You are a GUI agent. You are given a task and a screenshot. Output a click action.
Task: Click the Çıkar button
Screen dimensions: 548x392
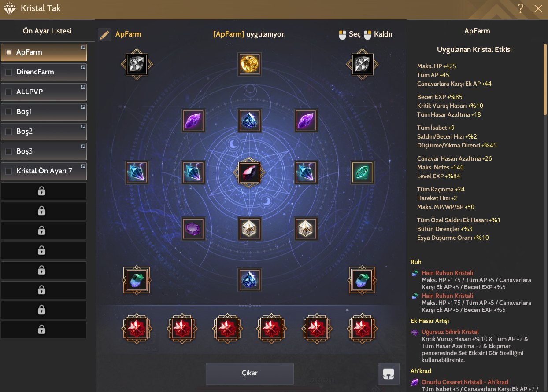[250, 374]
